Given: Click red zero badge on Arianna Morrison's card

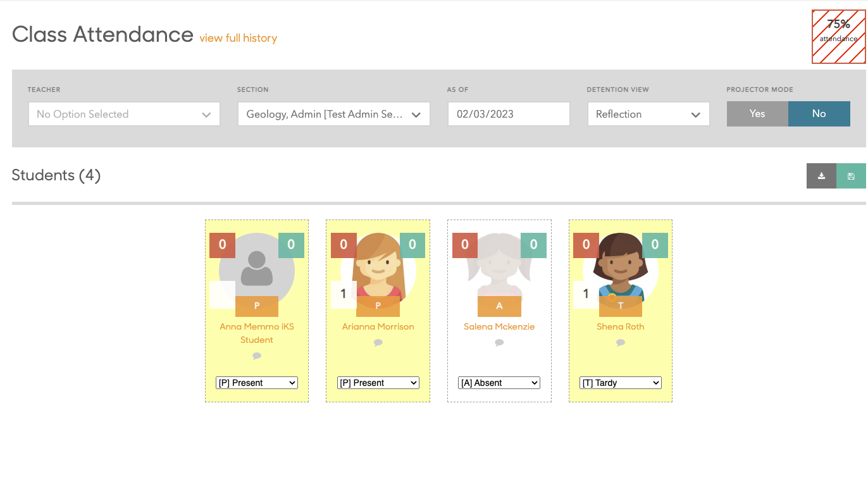Looking at the screenshot, I should (344, 245).
